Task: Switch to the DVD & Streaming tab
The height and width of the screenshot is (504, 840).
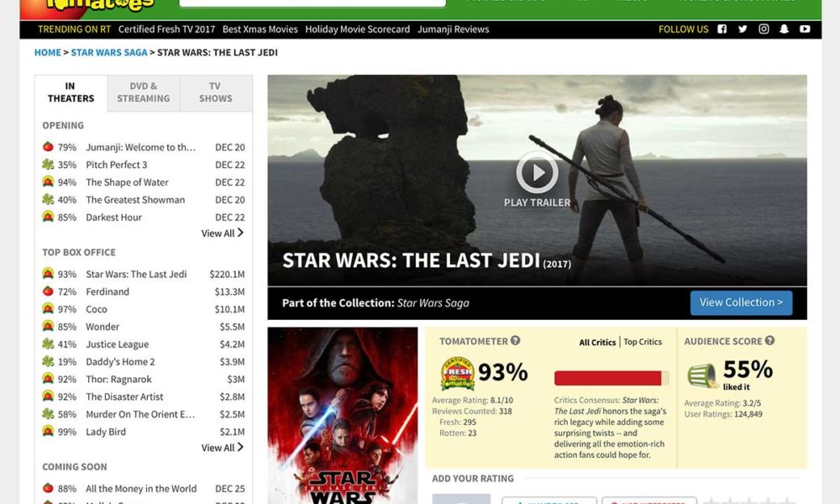Action: click(x=143, y=92)
